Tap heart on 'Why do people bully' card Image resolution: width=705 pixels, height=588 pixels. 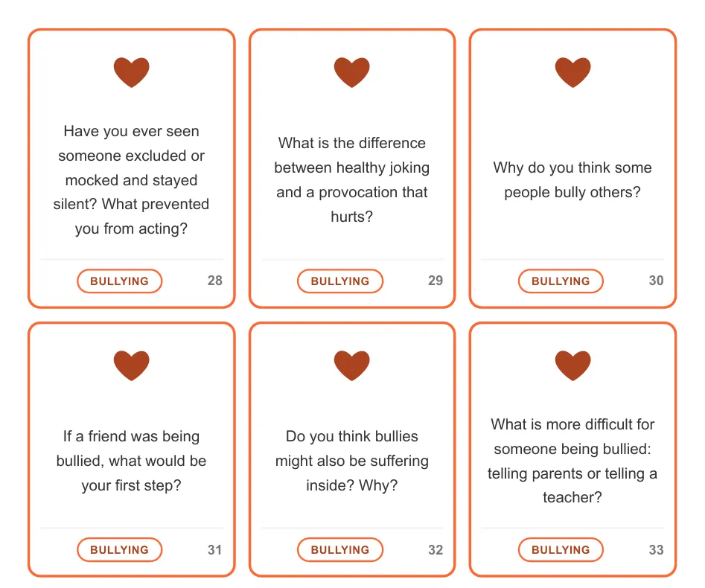pyautogui.click(x=572, y=72)
